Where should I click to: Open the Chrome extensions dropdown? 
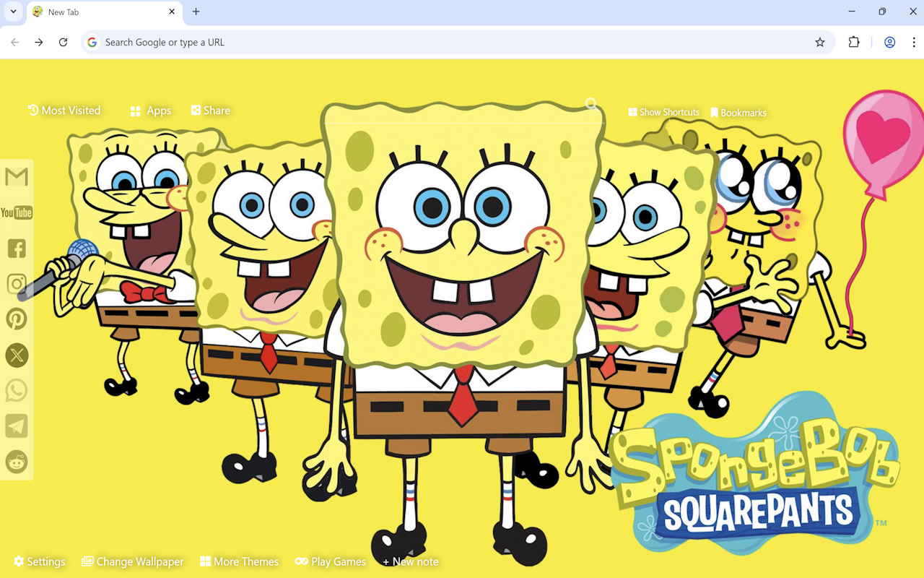(x=854, y=42)
